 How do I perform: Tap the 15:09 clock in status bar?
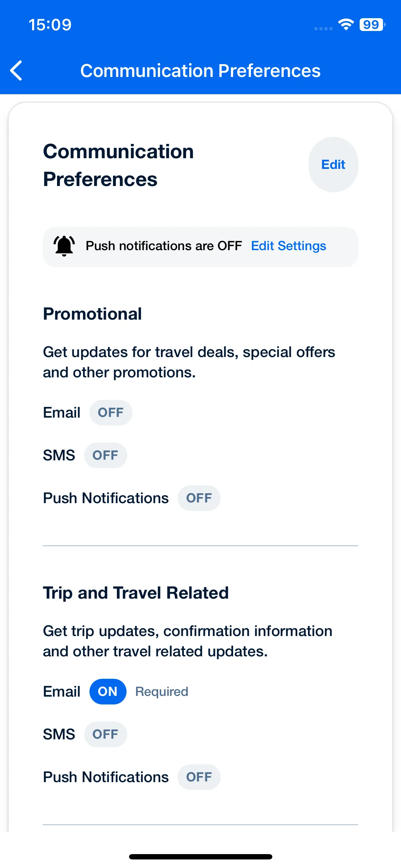[50, 25]
